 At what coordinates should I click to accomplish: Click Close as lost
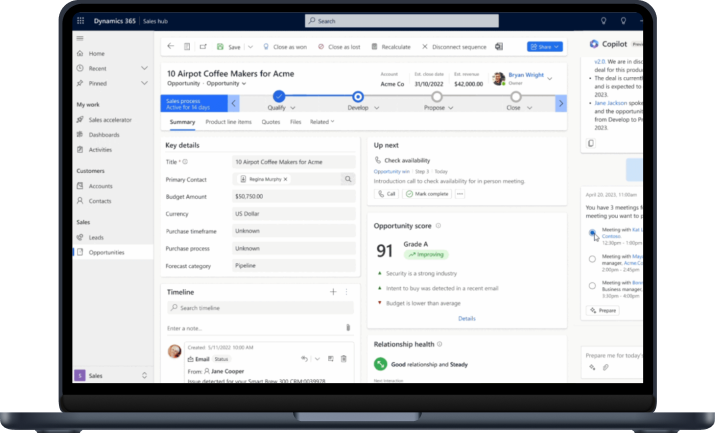[339, 46]
